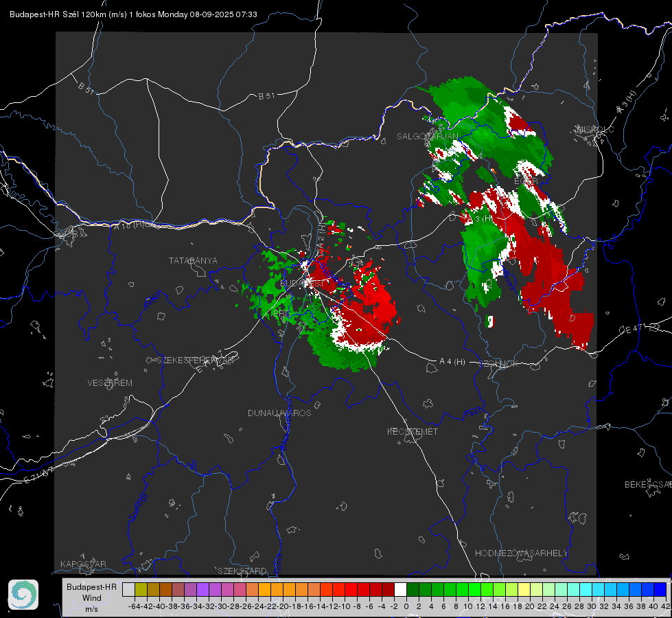Screen dimensions: 672x618
Task: Click the SZEKSZÁRD city label
Action: (x=242, y=571)
